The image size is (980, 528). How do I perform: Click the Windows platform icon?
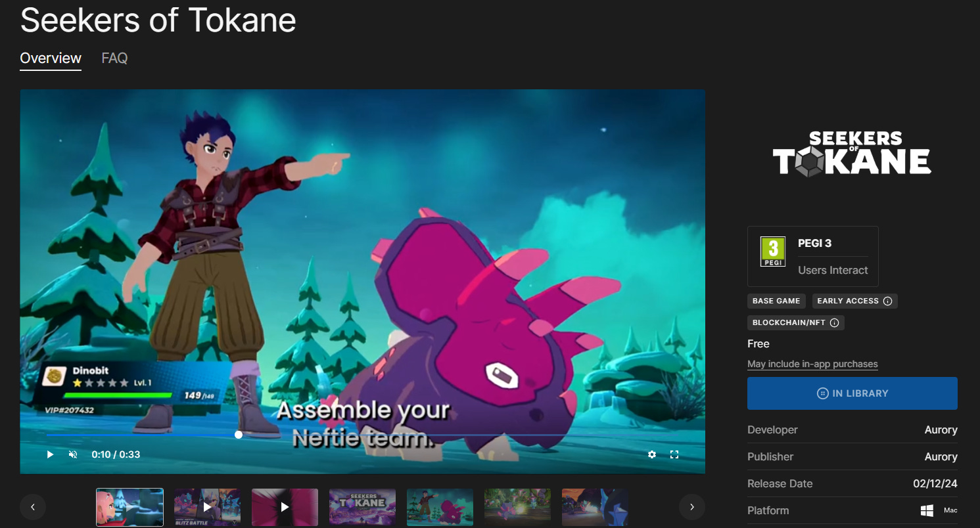(927, 510)
